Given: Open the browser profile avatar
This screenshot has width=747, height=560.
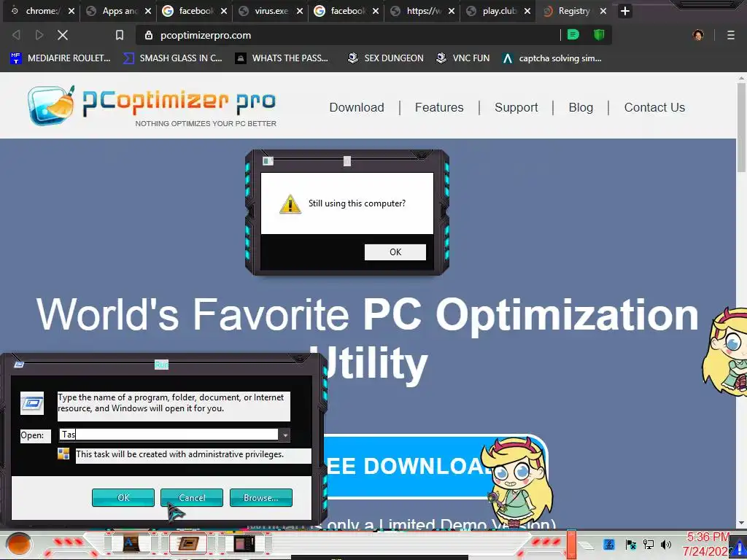Looking at the screenshot, I should (698, 35).
